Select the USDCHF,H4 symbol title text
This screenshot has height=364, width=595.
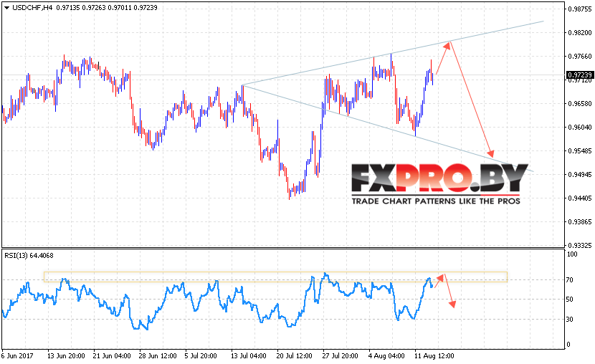[x=32, y=8]
